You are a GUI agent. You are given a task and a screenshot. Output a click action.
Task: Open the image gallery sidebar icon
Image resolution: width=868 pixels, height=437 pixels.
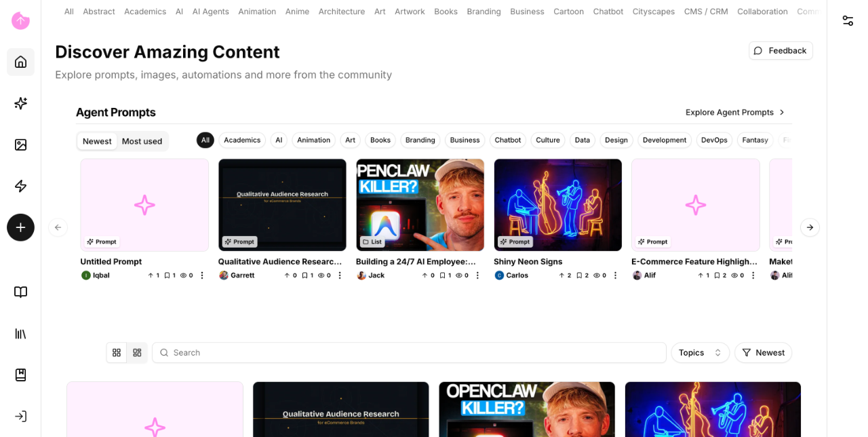click(x=20, y=145)
